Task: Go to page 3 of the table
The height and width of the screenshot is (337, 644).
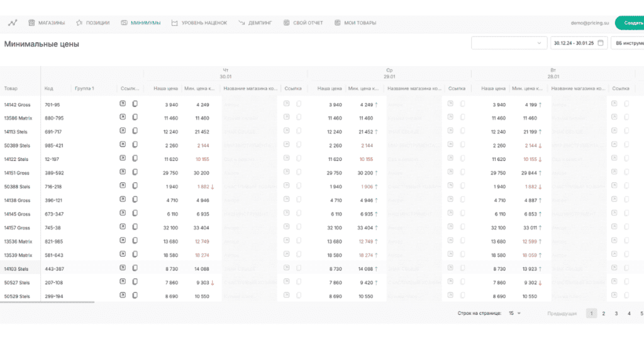Action: [616, 314]
